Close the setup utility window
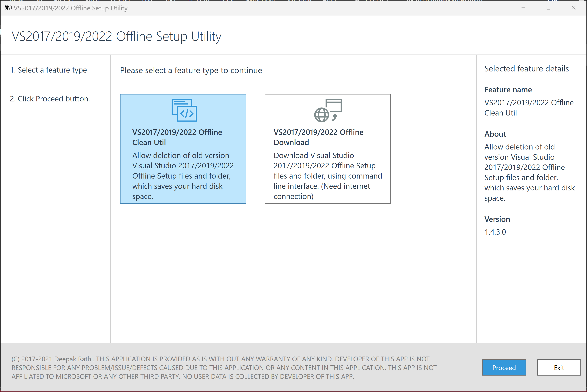Image resolution: width=587 pixels, height=392 pixels. tap(573, 8)
